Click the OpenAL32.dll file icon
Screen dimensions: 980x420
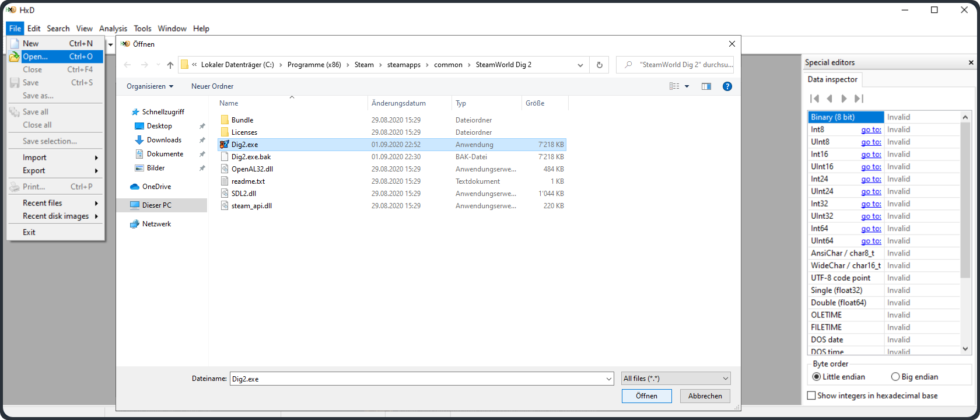tap(225, 169)
